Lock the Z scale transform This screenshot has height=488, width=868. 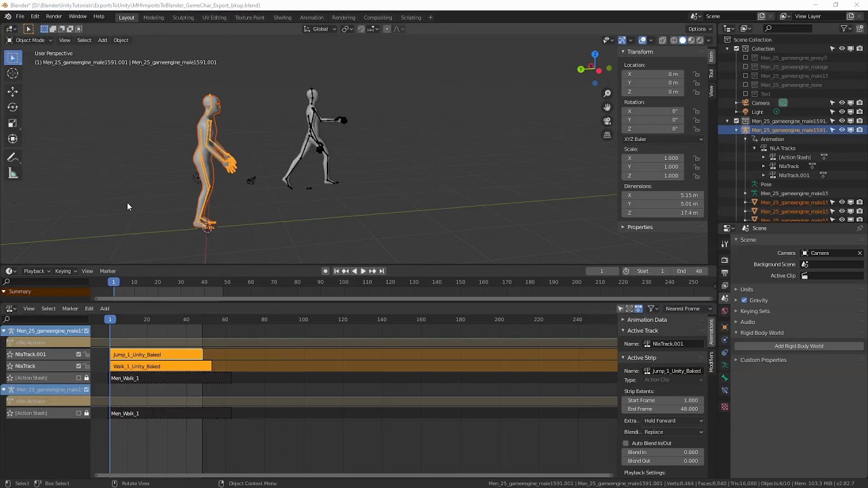(696, 176)
